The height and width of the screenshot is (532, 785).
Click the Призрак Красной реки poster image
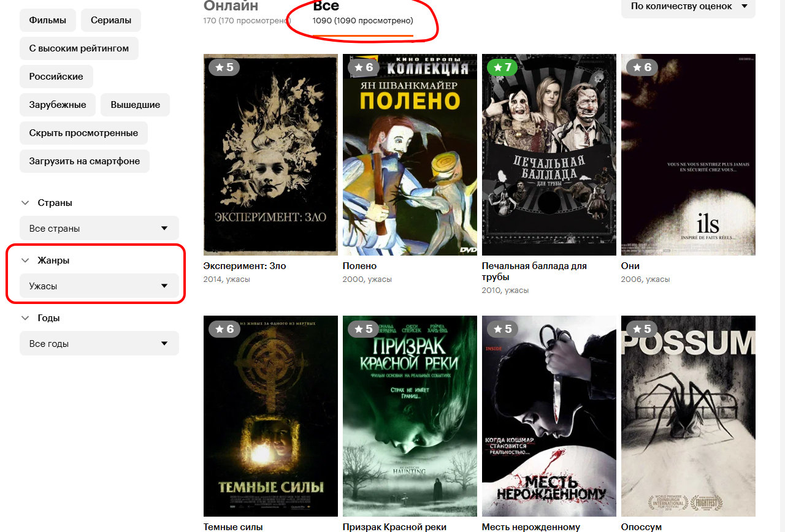pos(410,416)
